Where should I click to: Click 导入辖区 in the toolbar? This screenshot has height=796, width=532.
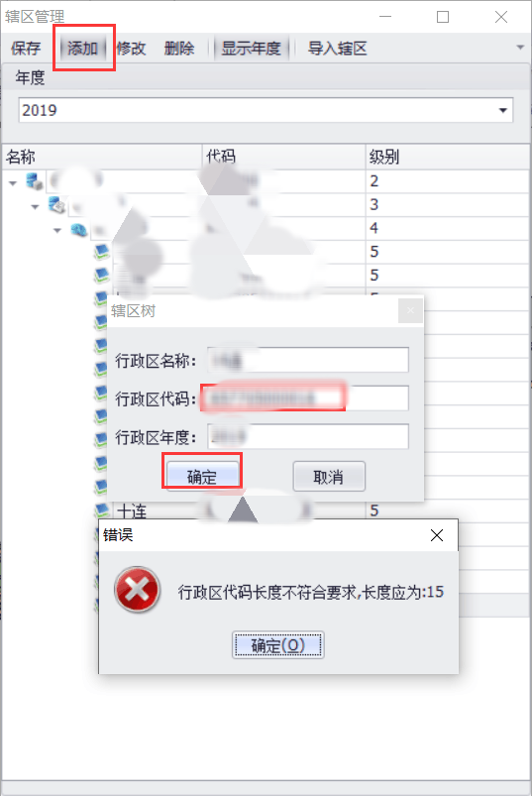[337, 49]
